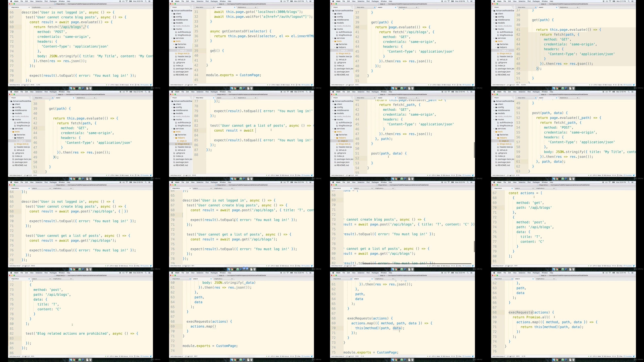The height and width of the screenshot is (362, 644).
Task: Click Wi-Fi icon in the 3:07 PM menu bar
Action: click(x=288, y=1)
